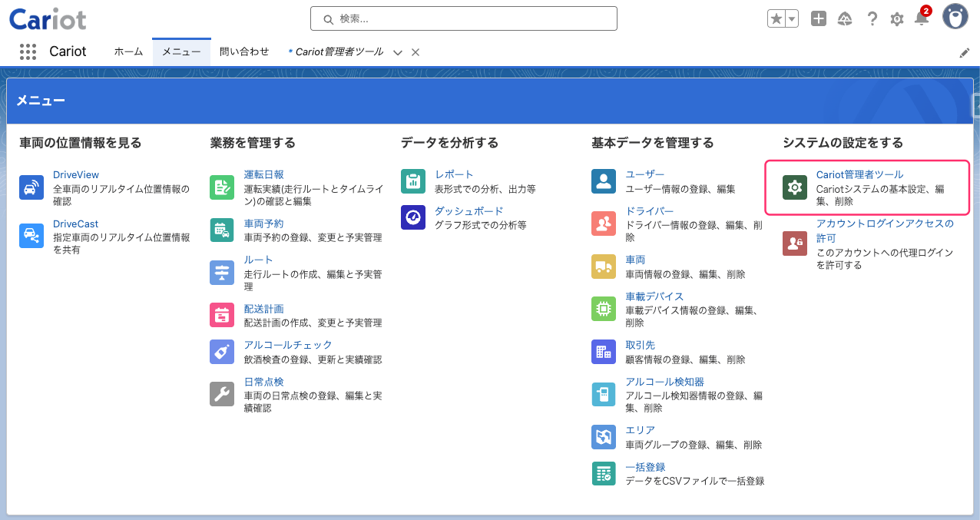
Task: Open the 車載デバイス chip icon
Action: (x=604, y=309)
